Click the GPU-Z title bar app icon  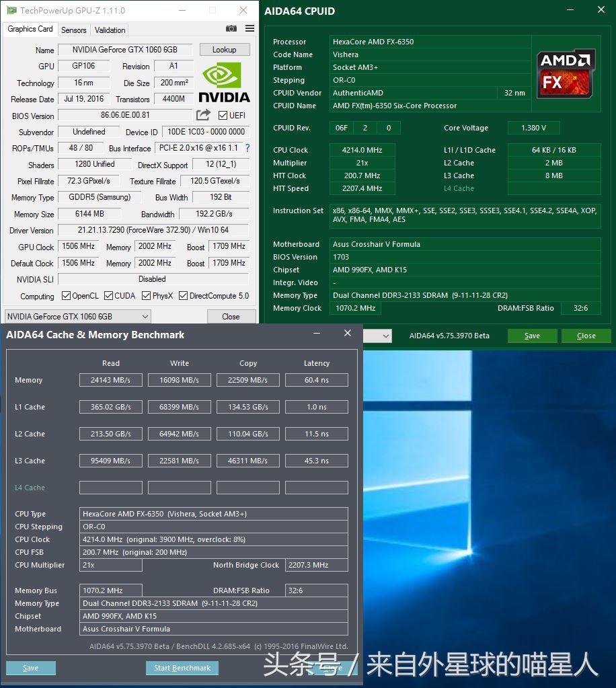point(11,10)
